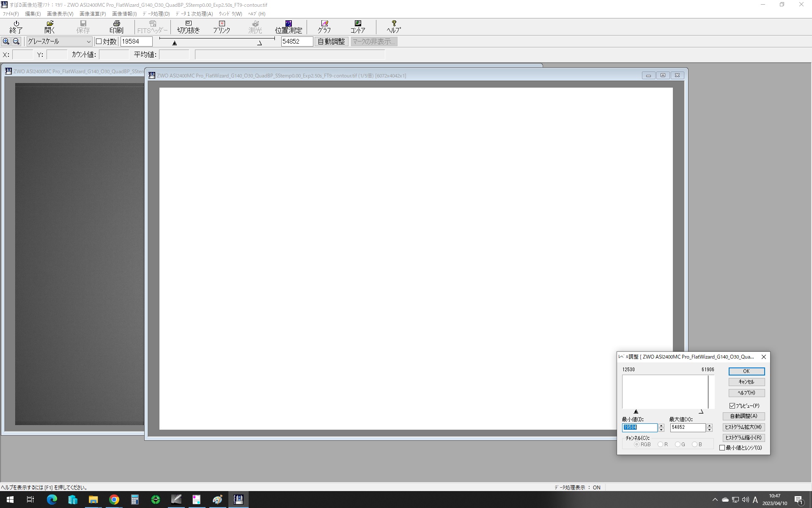This screenshot has height=508, width=812.
Task: Click the FITSヘッダー toolbar icon
Action: pyautogui.click(x=152, y=27)
